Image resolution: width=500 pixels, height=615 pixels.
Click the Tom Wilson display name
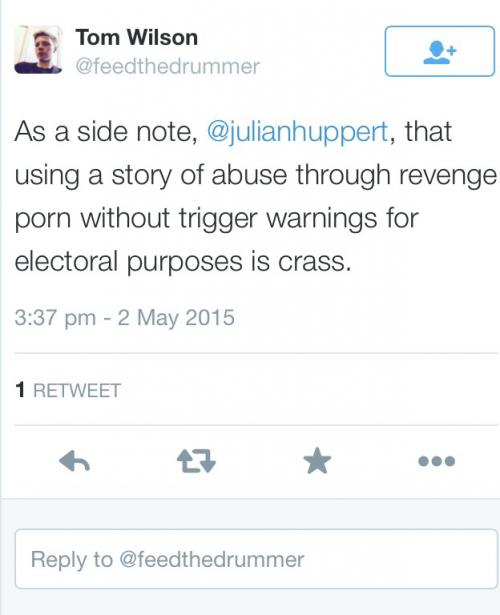(137, 38)
